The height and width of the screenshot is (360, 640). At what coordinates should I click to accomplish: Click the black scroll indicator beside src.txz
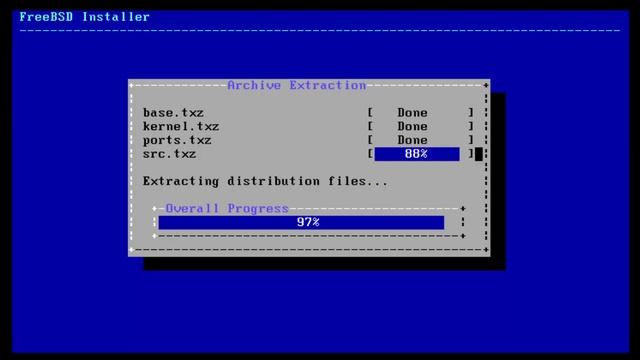tap(478, 154)
